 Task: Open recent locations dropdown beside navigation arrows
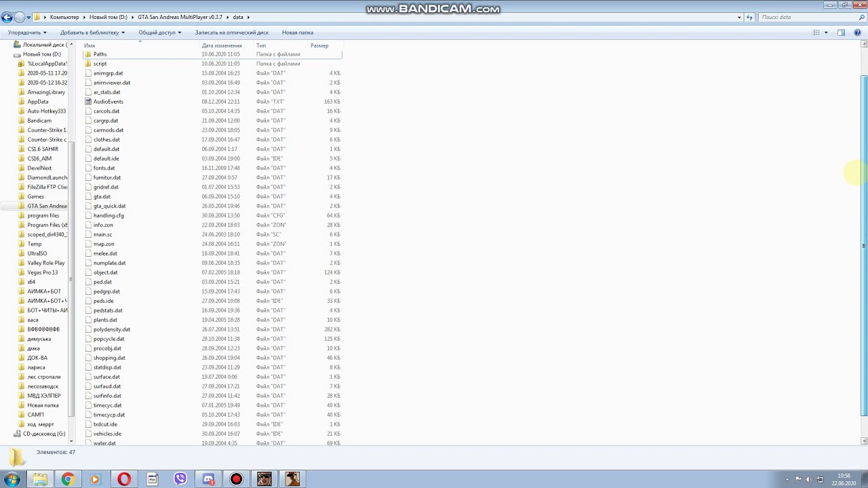[x=28, y=17]
